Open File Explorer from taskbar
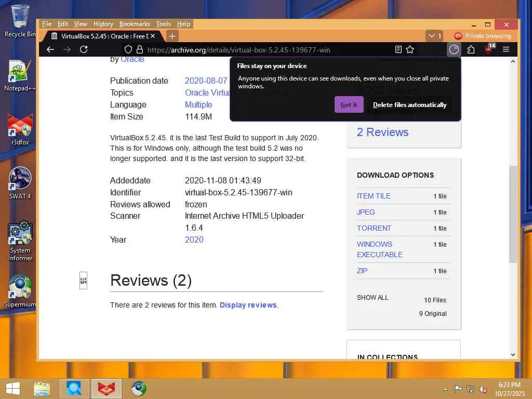The height and width of the screenshot is (399, 532). (42, 389)
